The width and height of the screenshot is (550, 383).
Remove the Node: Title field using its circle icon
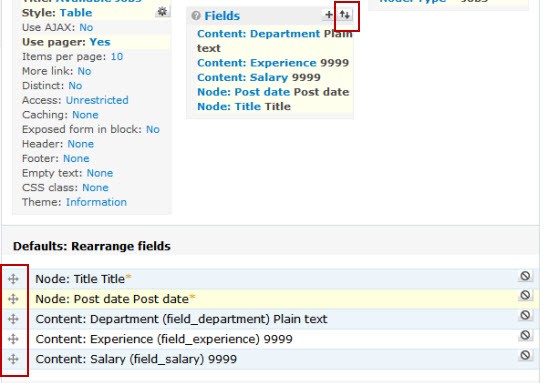[x=525, y=276]
